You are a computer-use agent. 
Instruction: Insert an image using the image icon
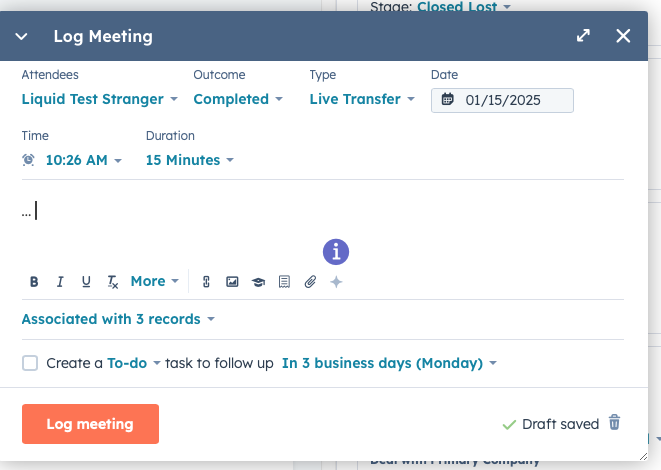click(x=232, y=282)
